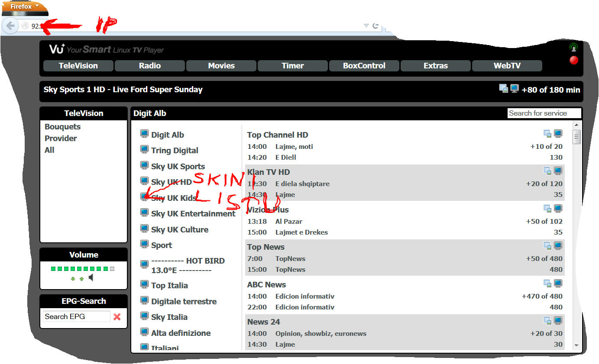
Task: Zap to Top Channel HD monitor icon
Action: (558, 134)
